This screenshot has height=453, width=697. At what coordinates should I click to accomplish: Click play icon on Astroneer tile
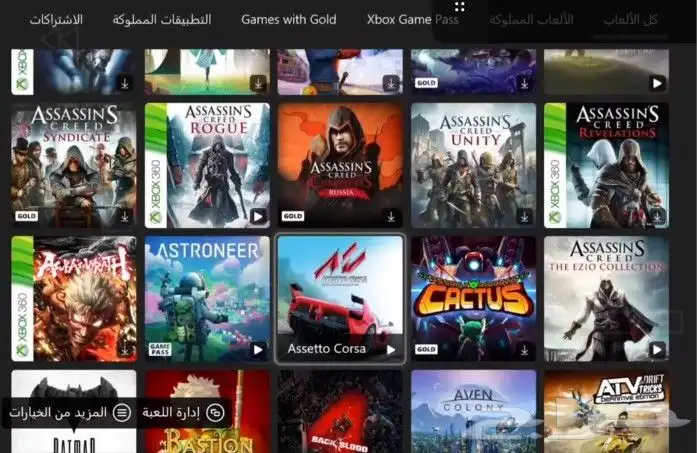(x=258, y=350)
